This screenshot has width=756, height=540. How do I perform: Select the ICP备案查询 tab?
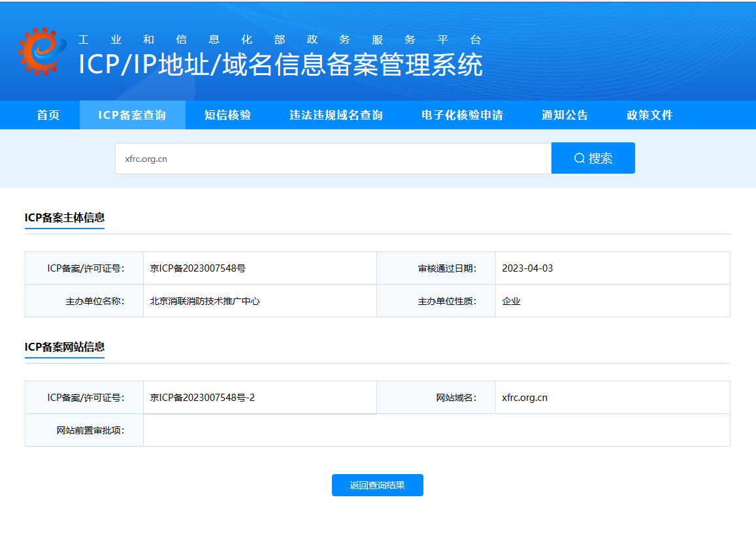[x=132, y=115]
